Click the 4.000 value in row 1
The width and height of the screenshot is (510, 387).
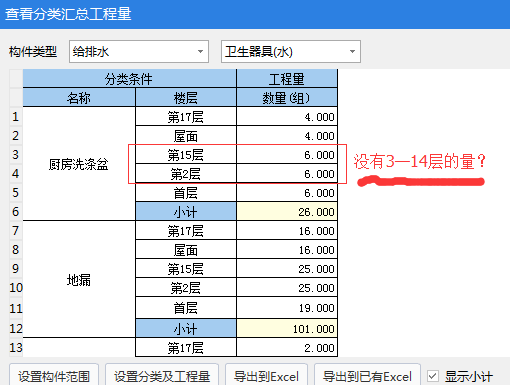point(287,117)
